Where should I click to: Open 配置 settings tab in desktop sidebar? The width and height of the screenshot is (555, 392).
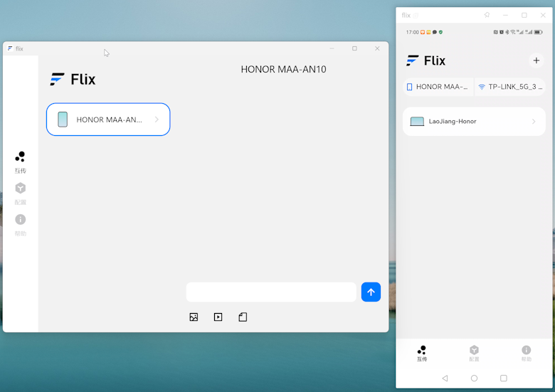20,194
